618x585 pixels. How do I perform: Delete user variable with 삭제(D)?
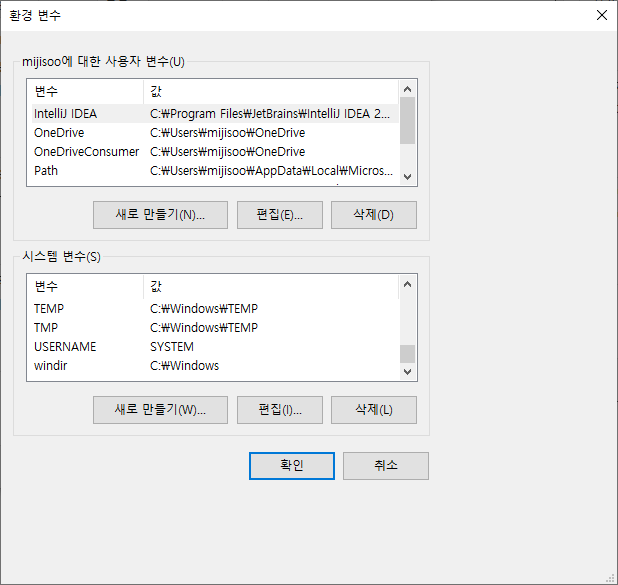click(x=374, y=215)
